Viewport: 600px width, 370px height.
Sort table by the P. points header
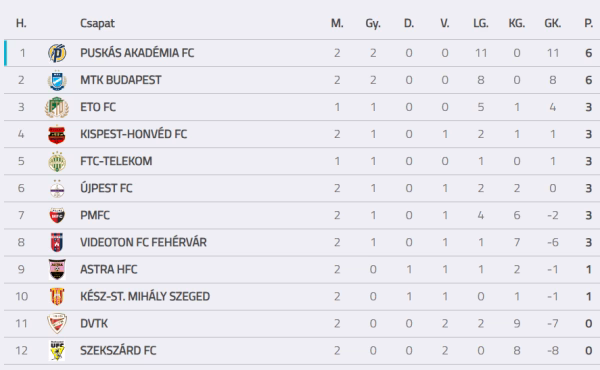tap(589, 23)
